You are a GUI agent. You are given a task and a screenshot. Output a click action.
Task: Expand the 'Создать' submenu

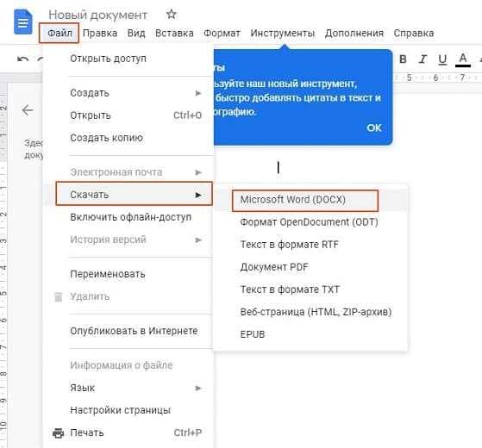[128, 93]
